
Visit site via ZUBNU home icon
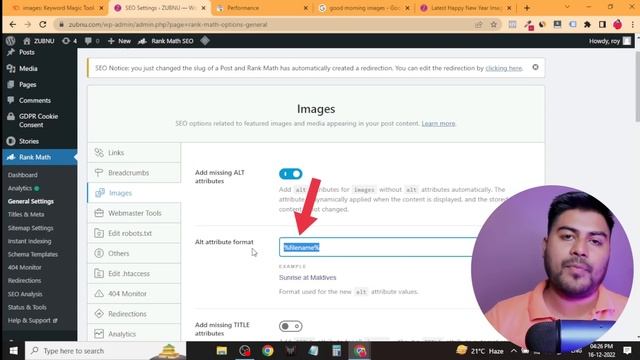pyautogui.click(x=38, y=41)
